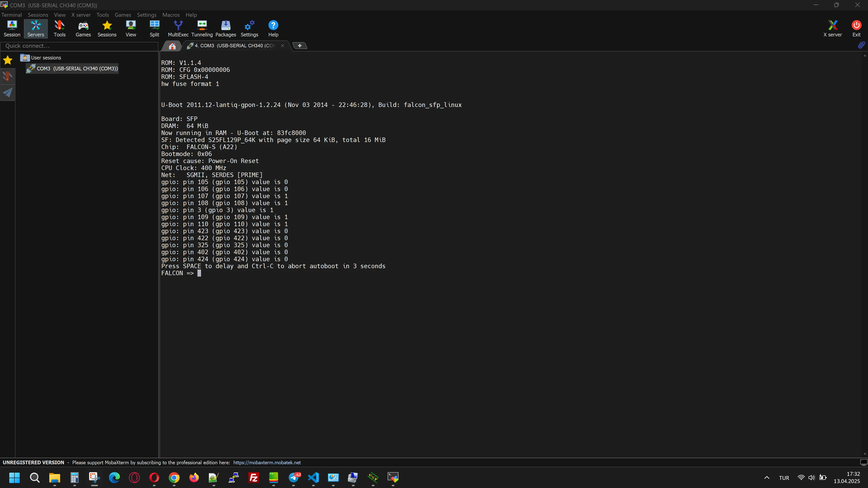Open the View menu

(x=60, y=15)
